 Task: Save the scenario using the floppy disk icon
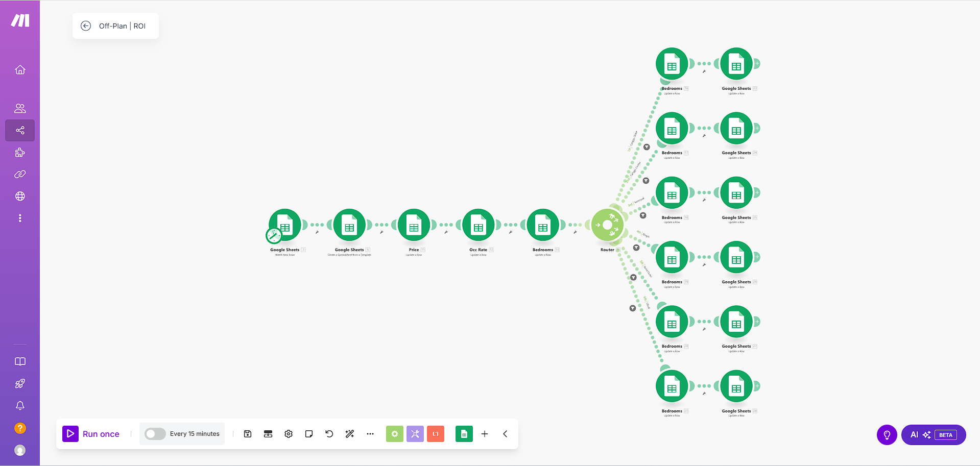(x=248, y=434)
